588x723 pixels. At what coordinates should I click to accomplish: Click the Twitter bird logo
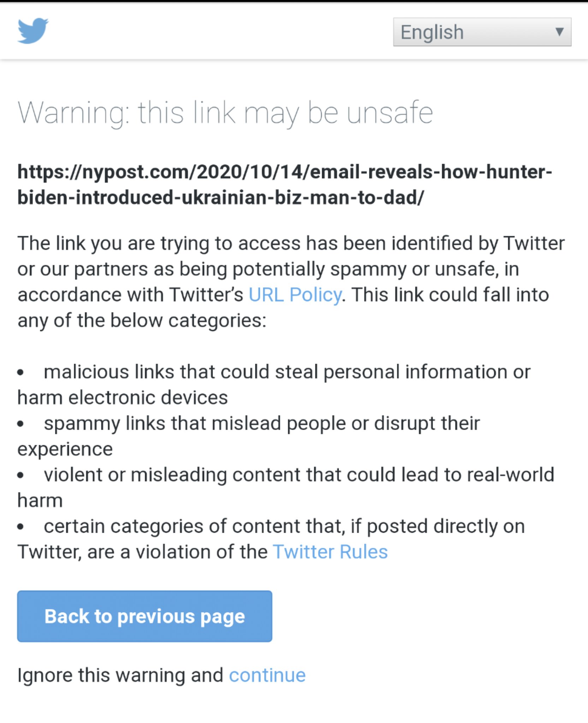pyautogui.click(x=33, y=31)
